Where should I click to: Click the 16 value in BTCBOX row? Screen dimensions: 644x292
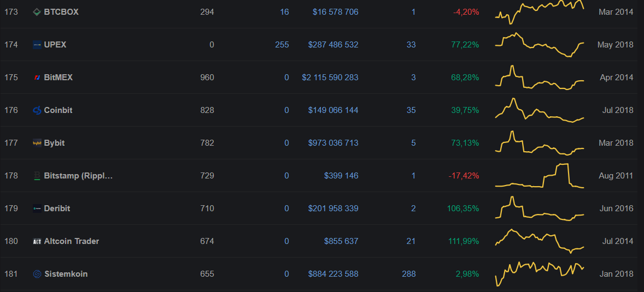coord(284,12)
